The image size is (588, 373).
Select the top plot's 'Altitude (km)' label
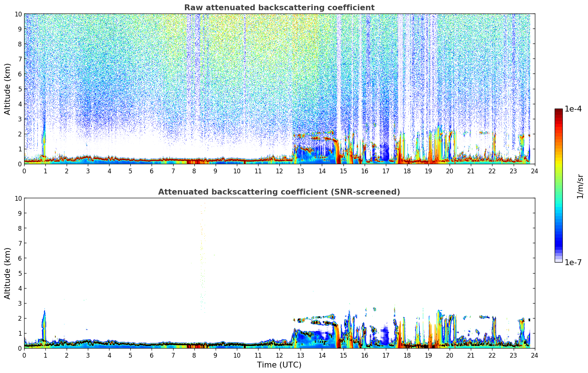pos(8,89)
